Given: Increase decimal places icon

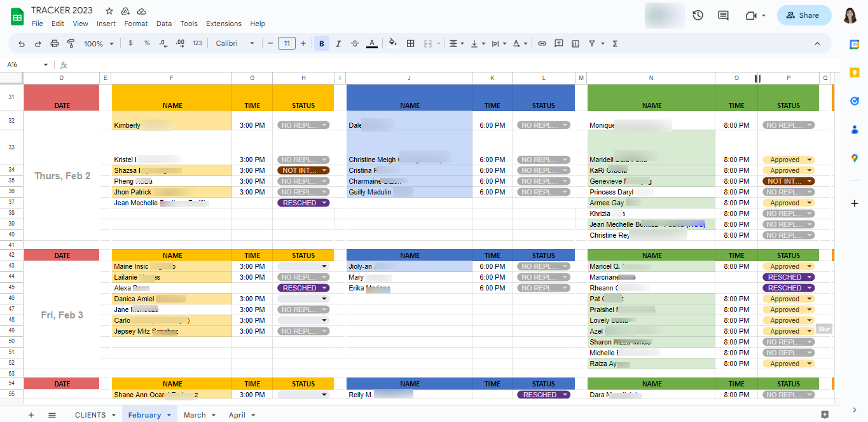Looking at the screenshot, I should click(x=180, y=43).
